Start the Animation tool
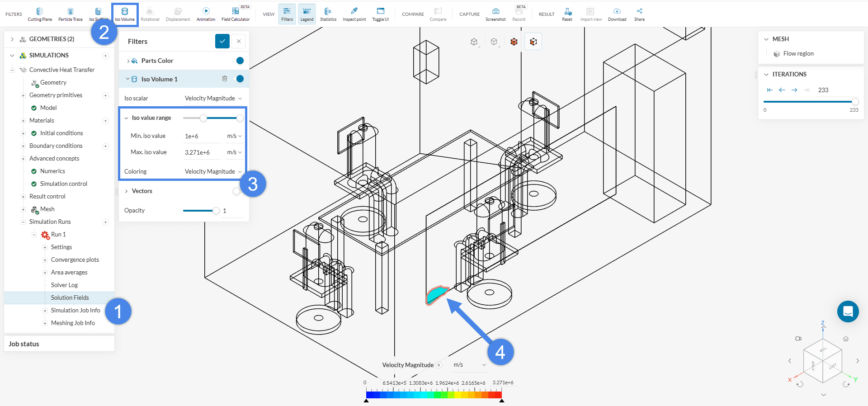 [206, 14]
